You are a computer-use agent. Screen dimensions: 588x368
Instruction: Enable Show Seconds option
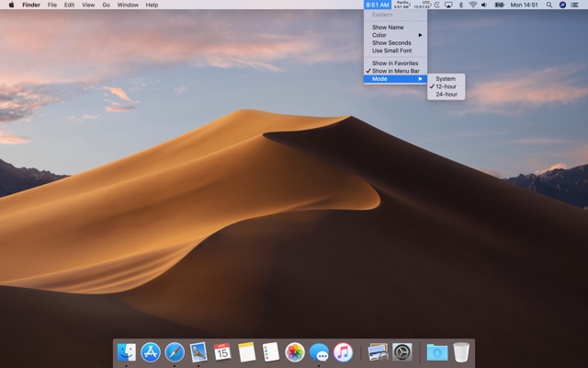[395, 43]
